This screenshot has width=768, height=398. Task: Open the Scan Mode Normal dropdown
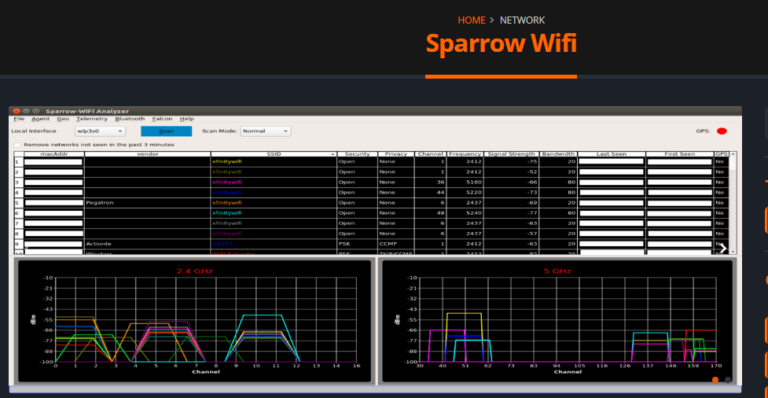pyautogui.click(x=265, y=131)
